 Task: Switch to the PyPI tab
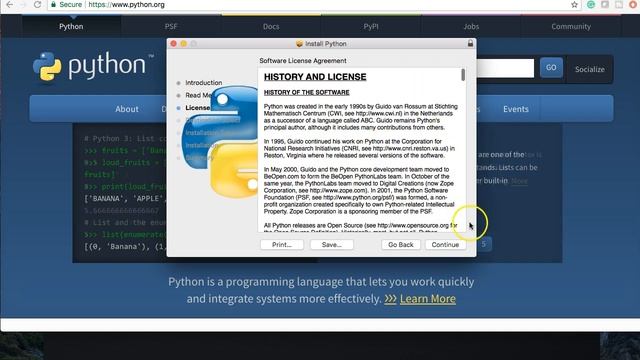tap(371, 27)
